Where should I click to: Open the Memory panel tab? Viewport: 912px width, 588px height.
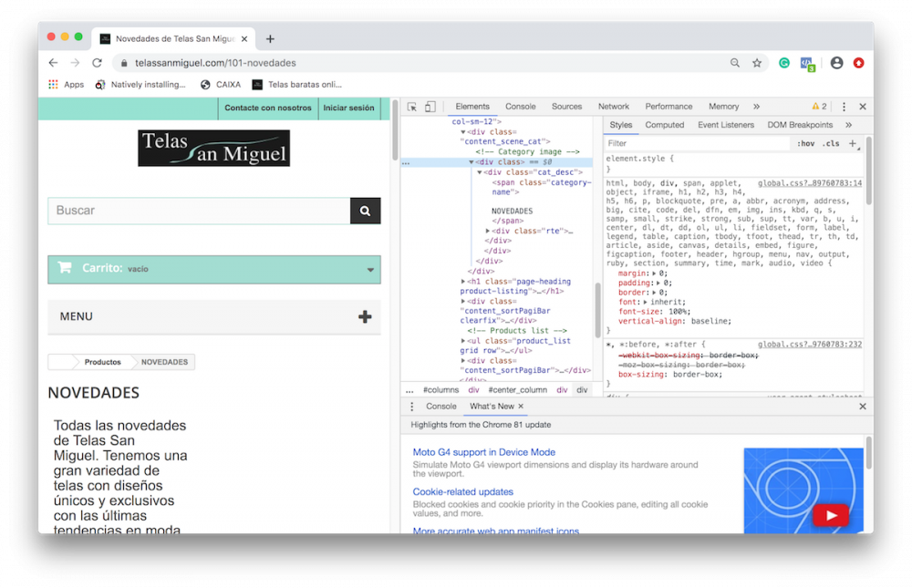(x=723, y=107)
